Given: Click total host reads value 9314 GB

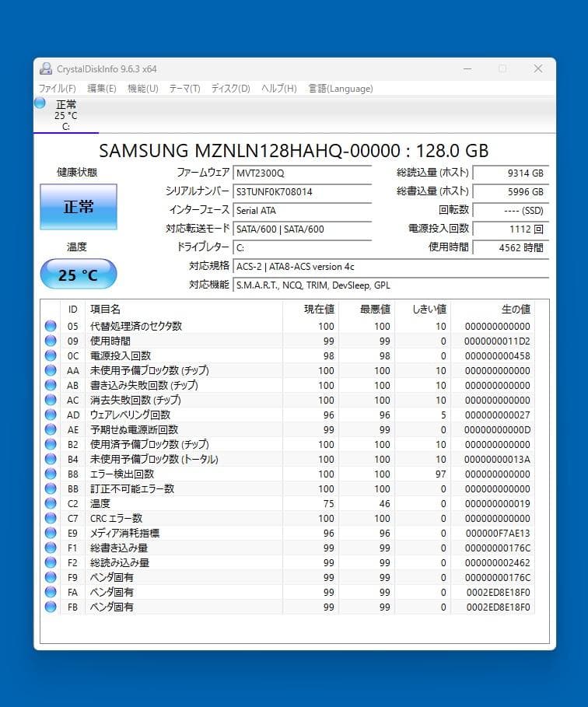Looking at the screenshot, I should pos(510,173).
